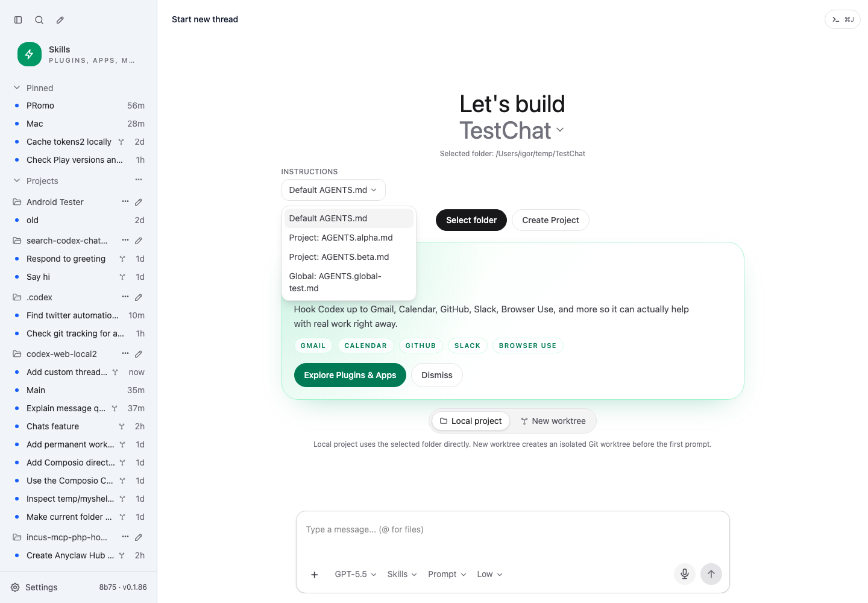Click the GMAIL tag

click(x=313, y=346)
